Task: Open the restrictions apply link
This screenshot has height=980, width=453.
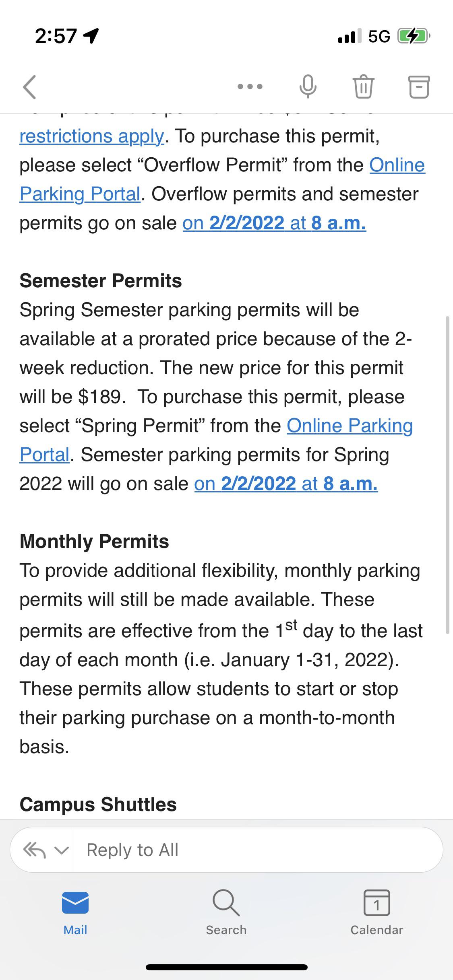Action: [x=92, y=136]
